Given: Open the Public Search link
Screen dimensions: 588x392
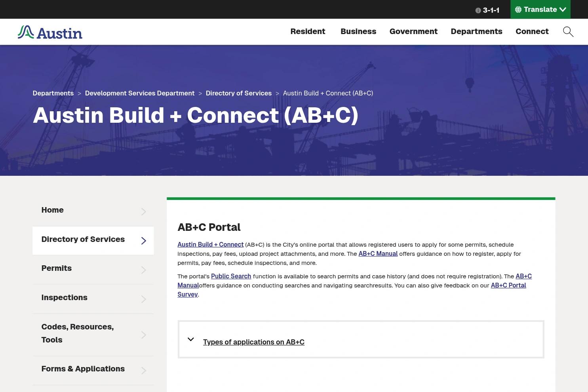Looking at the screenshot, I should (231, 276).
